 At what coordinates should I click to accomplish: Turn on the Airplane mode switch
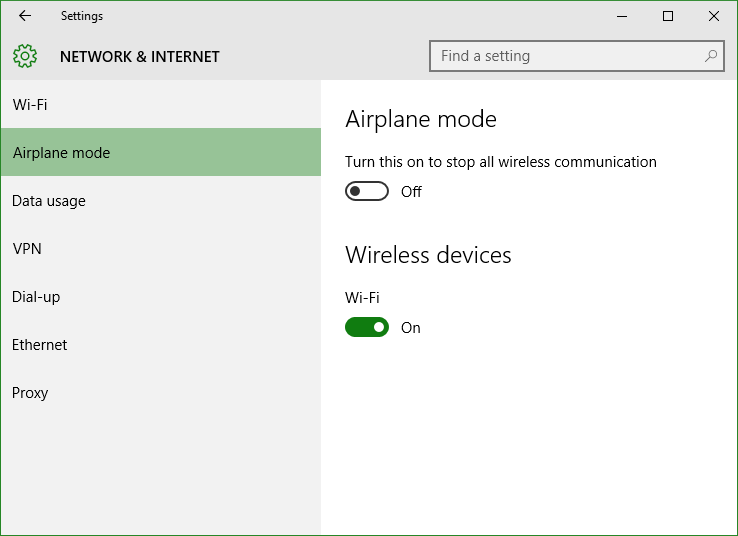click(x=367, y=191)
